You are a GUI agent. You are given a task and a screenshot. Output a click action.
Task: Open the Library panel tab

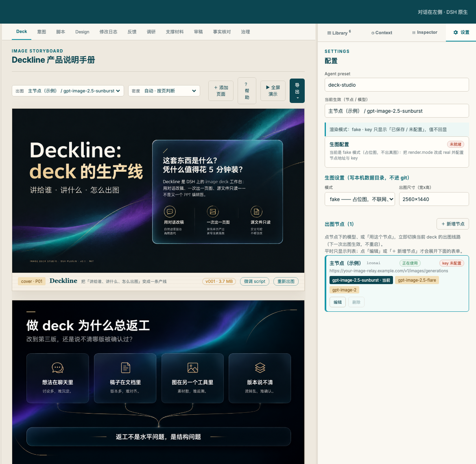pos(339,33)
